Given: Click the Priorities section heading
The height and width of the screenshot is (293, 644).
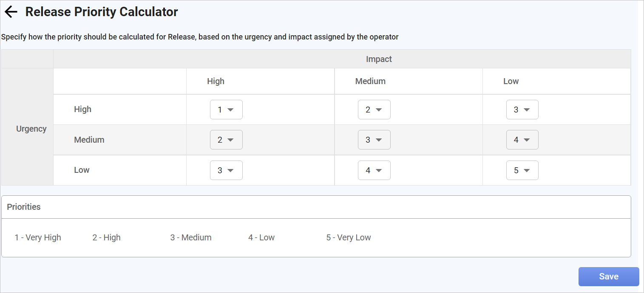Looking at the screenshot, I should [x=24, y=207].
